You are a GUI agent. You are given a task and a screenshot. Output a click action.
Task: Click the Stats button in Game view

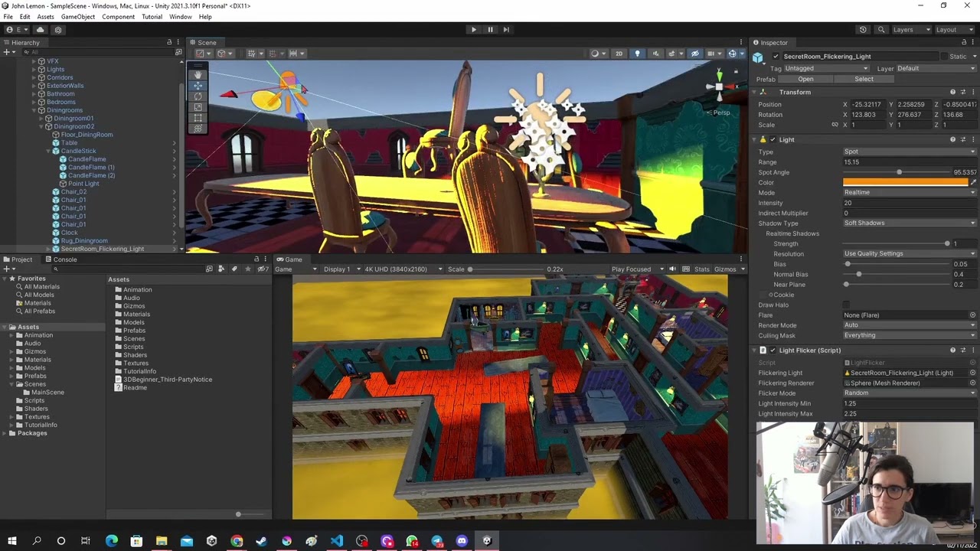pos(701,269)
